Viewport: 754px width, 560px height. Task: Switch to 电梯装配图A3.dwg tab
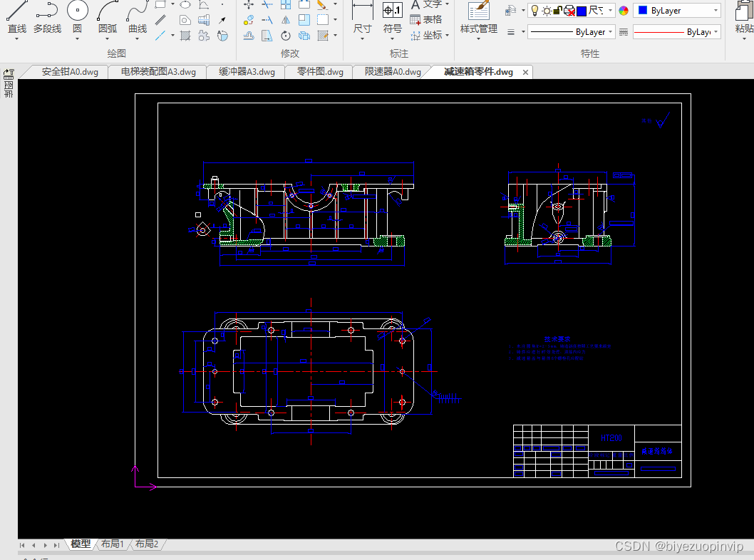click(158, 72)
